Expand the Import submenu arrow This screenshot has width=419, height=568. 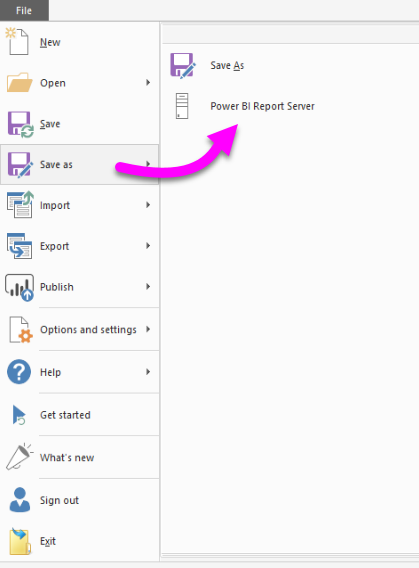click(x=148, y=205)
